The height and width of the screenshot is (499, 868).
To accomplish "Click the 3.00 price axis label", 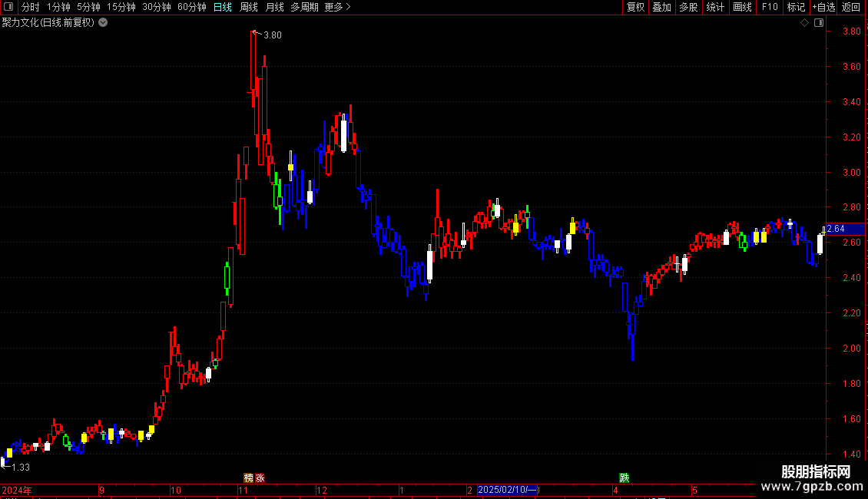I will point(851,172).
